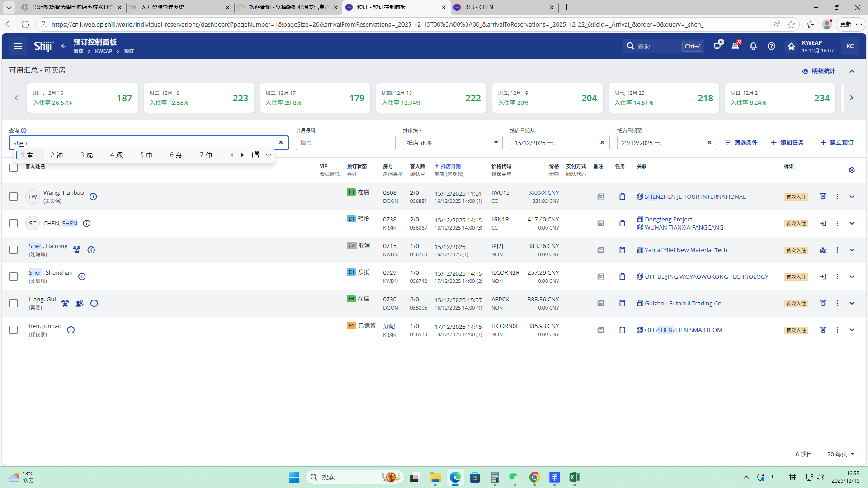Expand the Shen, Hairong reservation row
868x488 pixels.
pyautogui.click(x=852, y=250)
